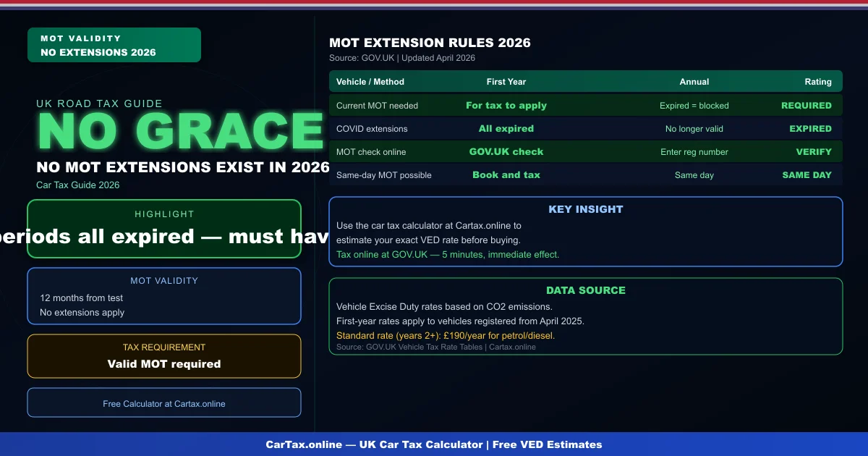Image resolution: width=868 pixels, height=456 pixels.
Task: Toggle the 'Current MOT needed' row
Action: 587,105
